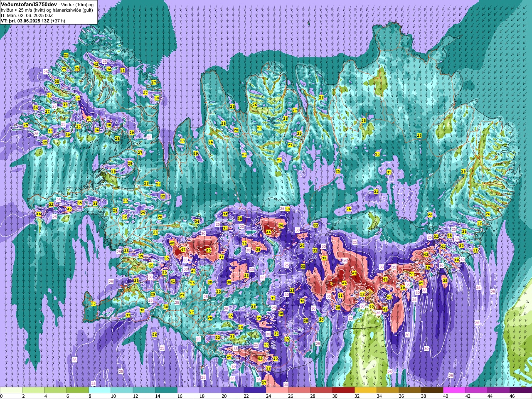Screen dimensions: 532x399
Task: Pick the brown swatch between 36 and 38
Action: (410, 391)
